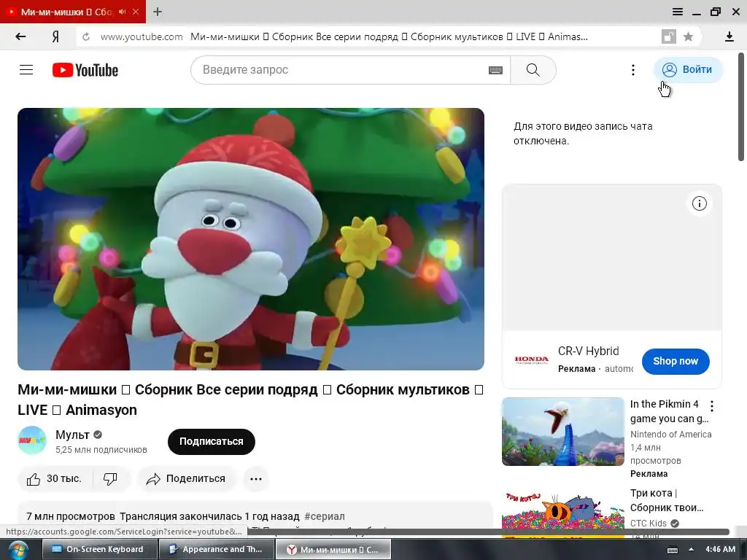Screen dimensions: 747x560
Task: Share video with Поделиться button
Action: [186, 478]
